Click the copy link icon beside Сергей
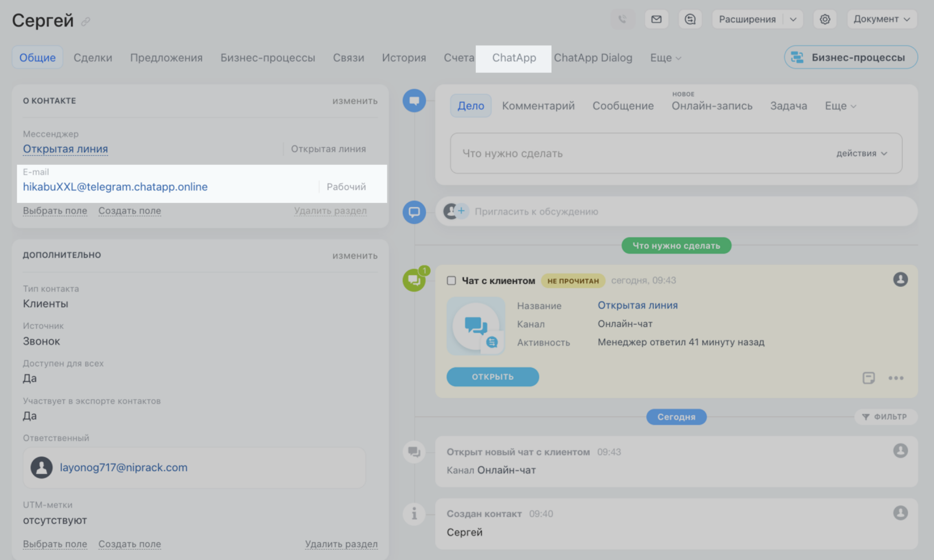934x560 pixels. [86, 22]
